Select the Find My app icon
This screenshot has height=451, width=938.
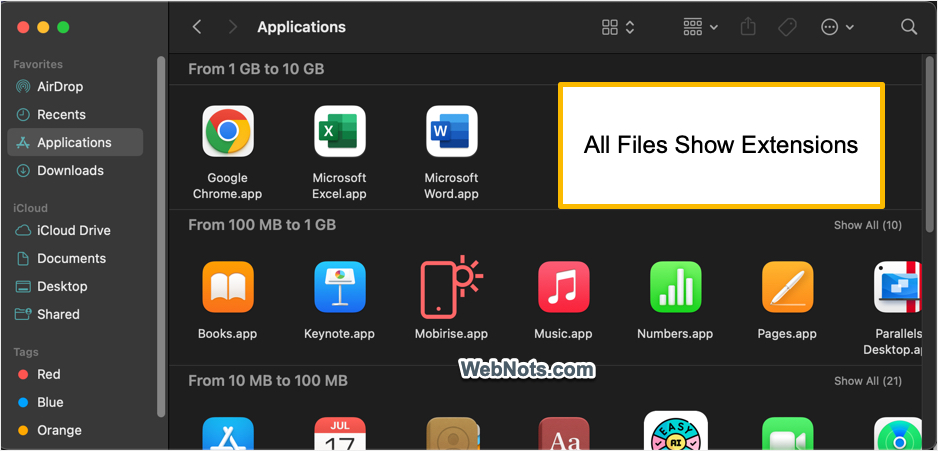click(x=897, y=434)
